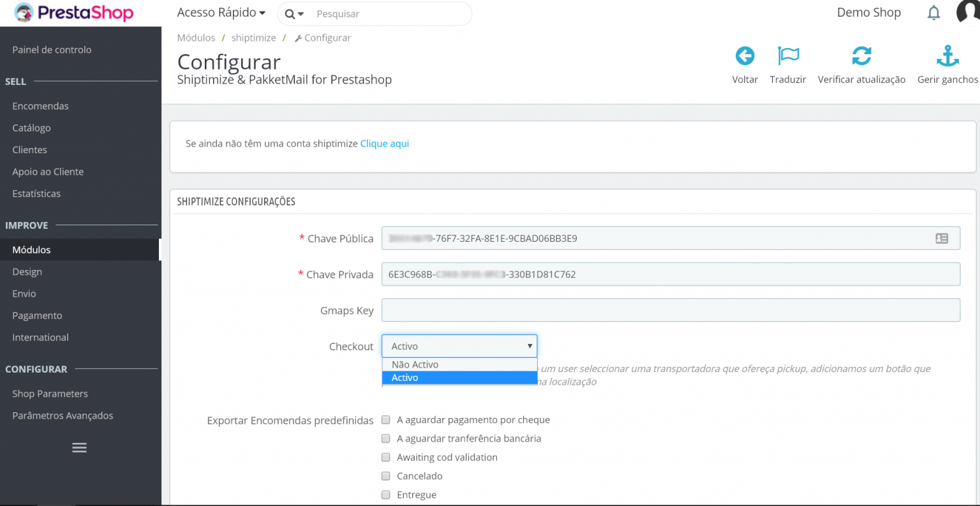The image size is (980, 506).
Task: Click the Demo Shop link
Action: pos(868,13)
